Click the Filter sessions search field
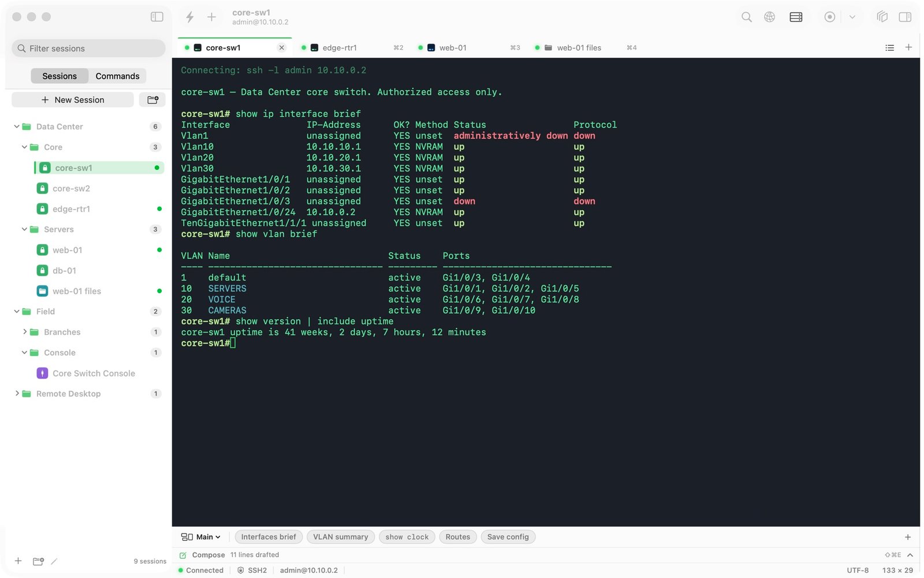 click(88, 49)
